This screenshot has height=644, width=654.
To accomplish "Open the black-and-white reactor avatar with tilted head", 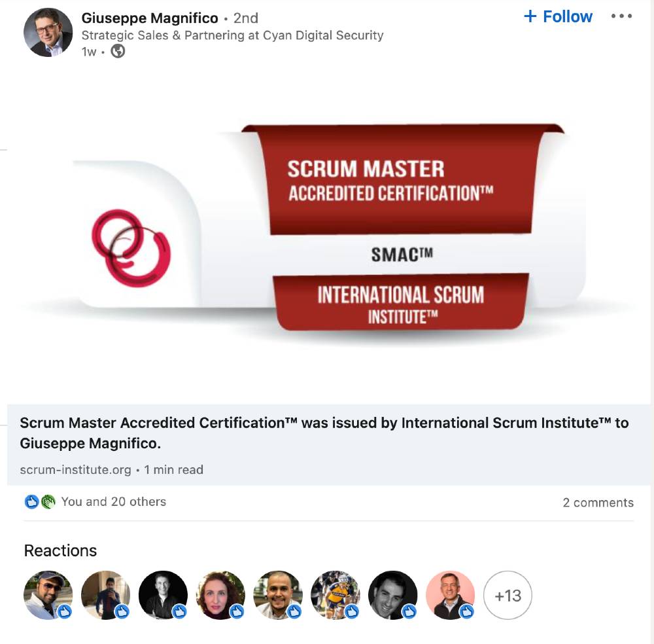I will (393, 595).
